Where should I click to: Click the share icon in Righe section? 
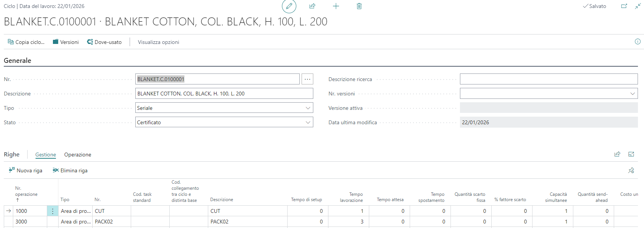pyautogui.click(x=617, y=154)
